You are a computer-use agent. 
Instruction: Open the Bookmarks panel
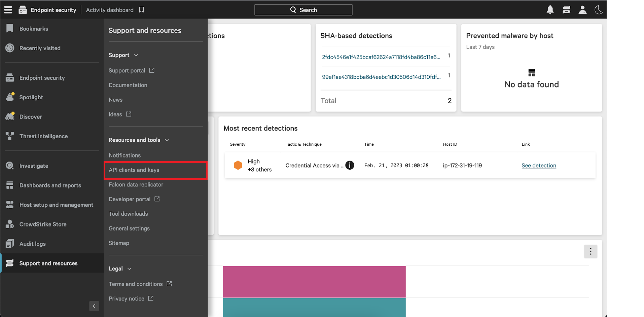tap(33, 29)
